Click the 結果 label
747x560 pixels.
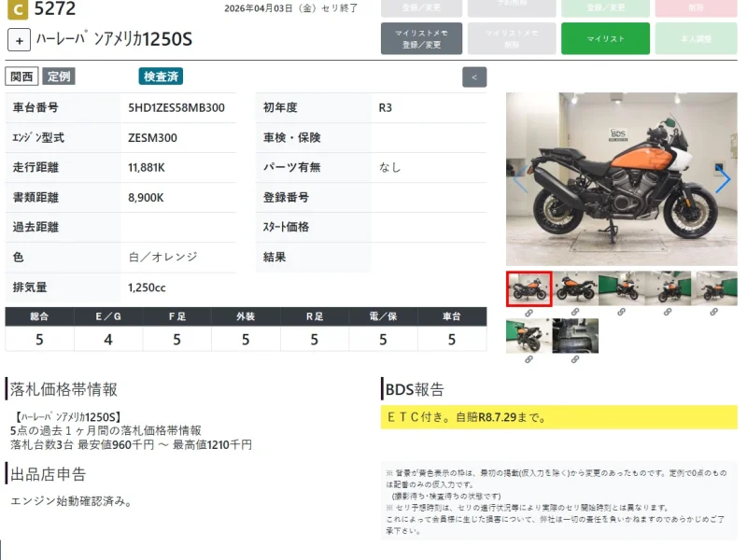pyautogui.click(x=275, y=258)
